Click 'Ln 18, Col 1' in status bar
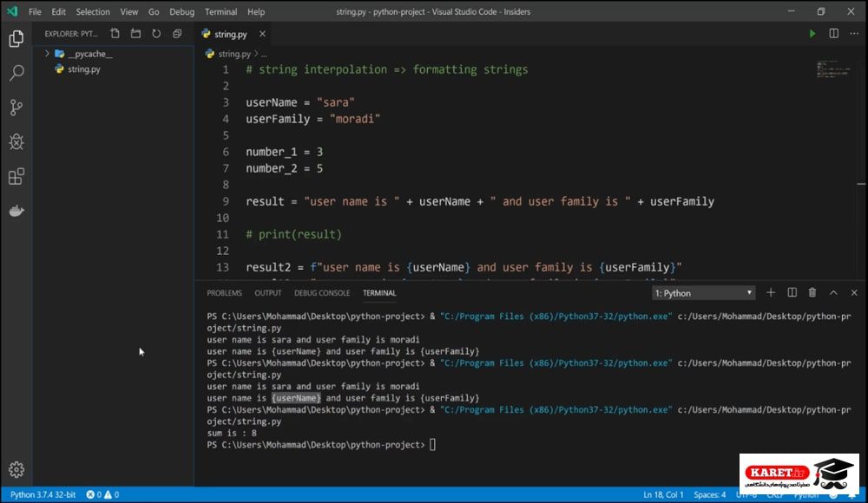868x503 pixels. tap(663, 494)
